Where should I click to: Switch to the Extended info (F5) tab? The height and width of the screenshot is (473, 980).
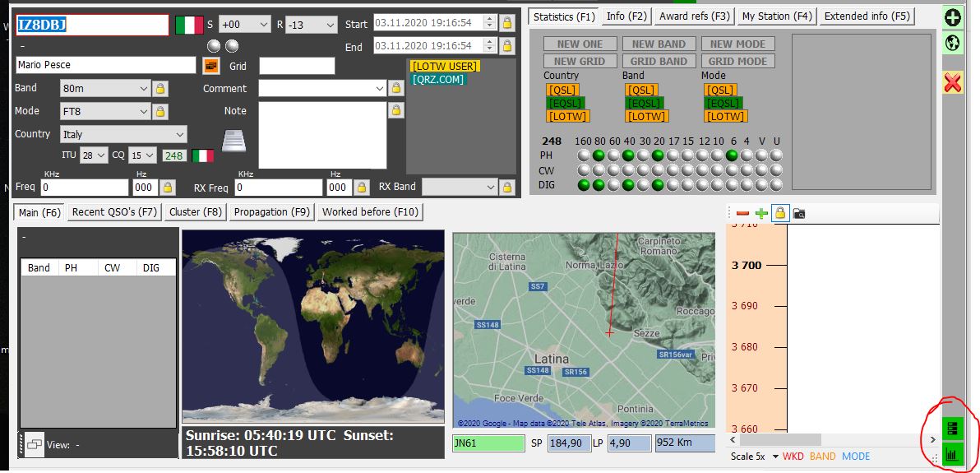[867, 16]
